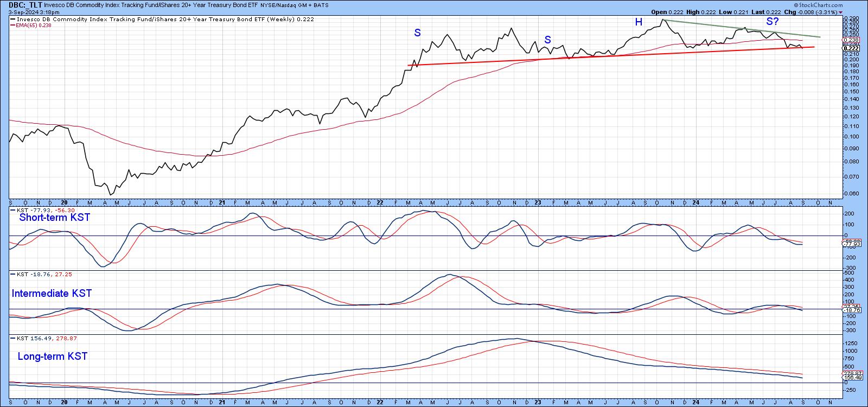Screen dimensions: 868x407
Task: Click the 0.222 last price tag on axis
Action: [x=851, y=48]
